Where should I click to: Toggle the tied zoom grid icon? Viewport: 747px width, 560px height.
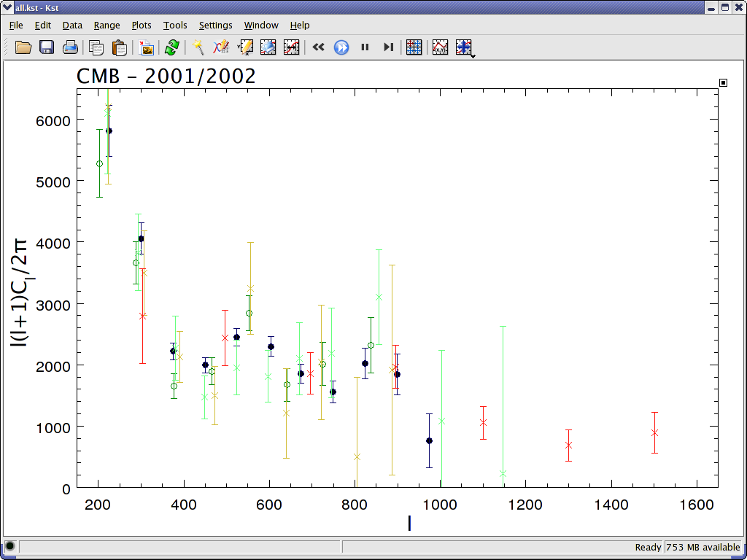click(414, 47)
